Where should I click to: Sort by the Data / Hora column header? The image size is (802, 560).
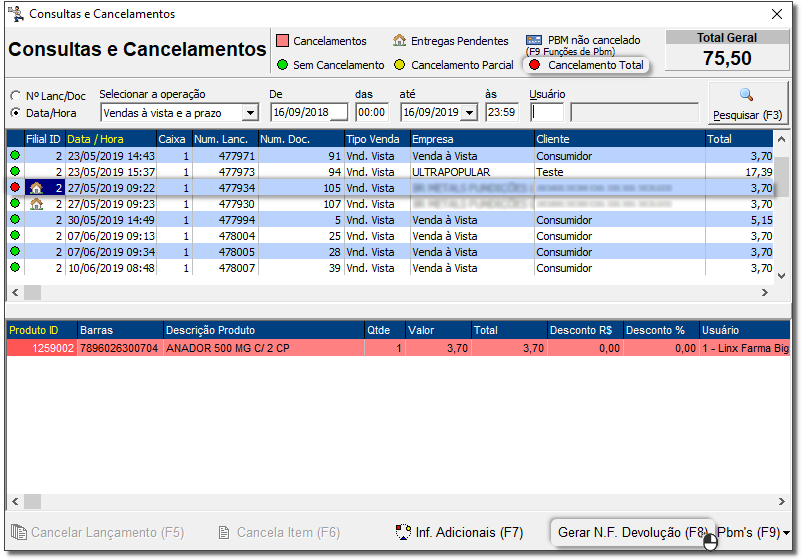pyautogui.click(x=110, y=139)
